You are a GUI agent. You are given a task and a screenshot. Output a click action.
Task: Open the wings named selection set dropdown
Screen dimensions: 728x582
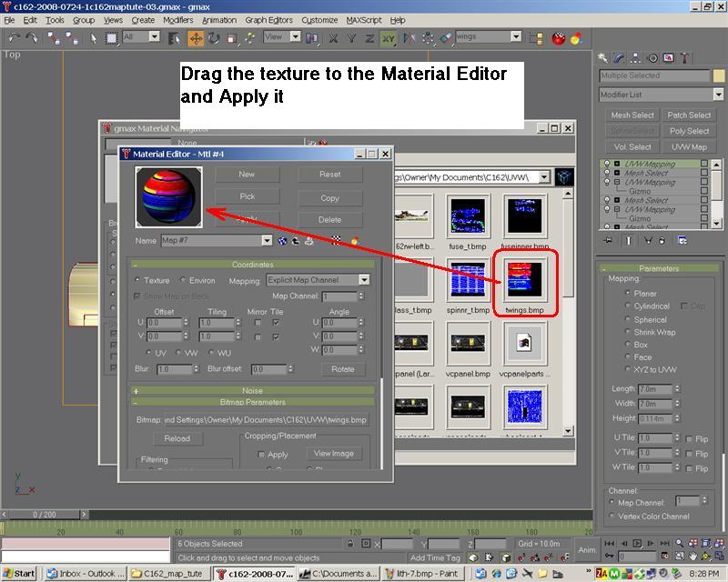pyautogui.click(x=516, y=36)
